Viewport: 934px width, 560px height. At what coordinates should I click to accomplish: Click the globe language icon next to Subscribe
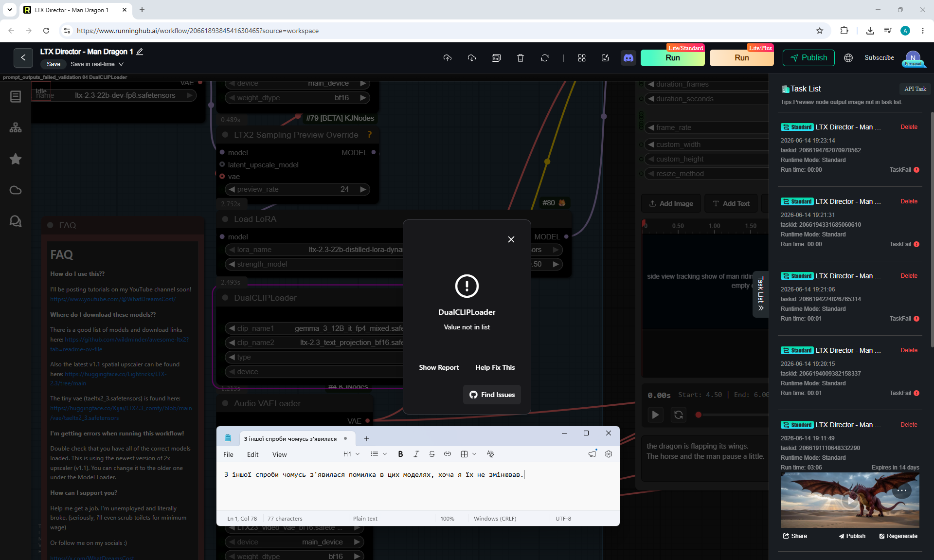pos(848,58)
